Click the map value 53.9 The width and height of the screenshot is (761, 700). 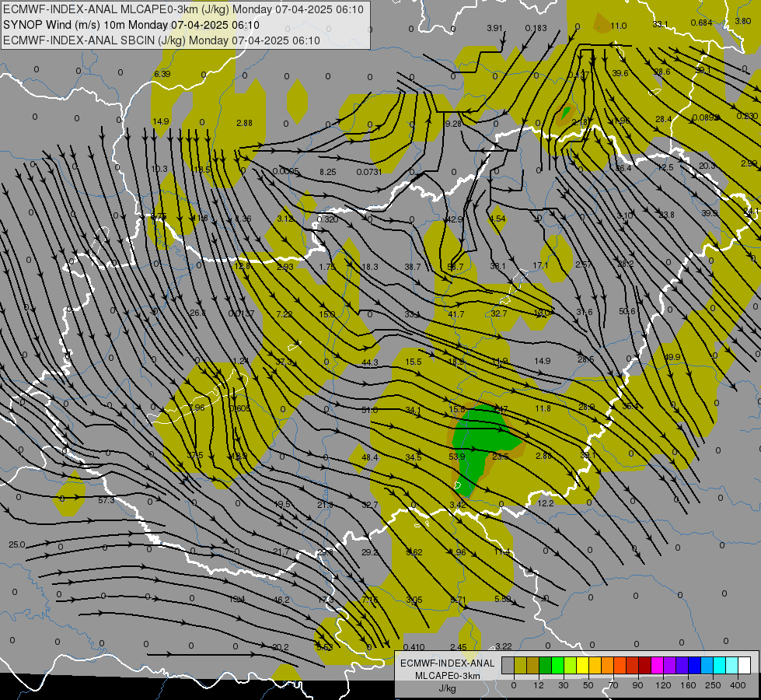click(x=457, y=457)
